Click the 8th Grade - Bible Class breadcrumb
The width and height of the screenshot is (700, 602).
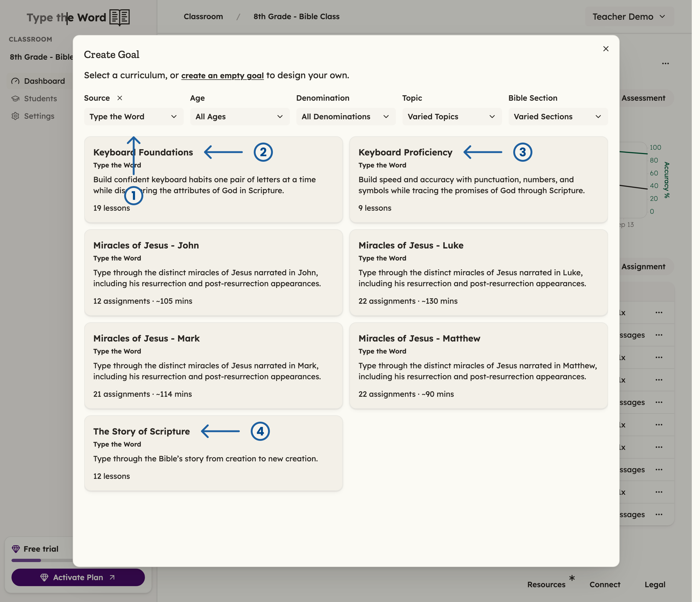click(296, 17)
